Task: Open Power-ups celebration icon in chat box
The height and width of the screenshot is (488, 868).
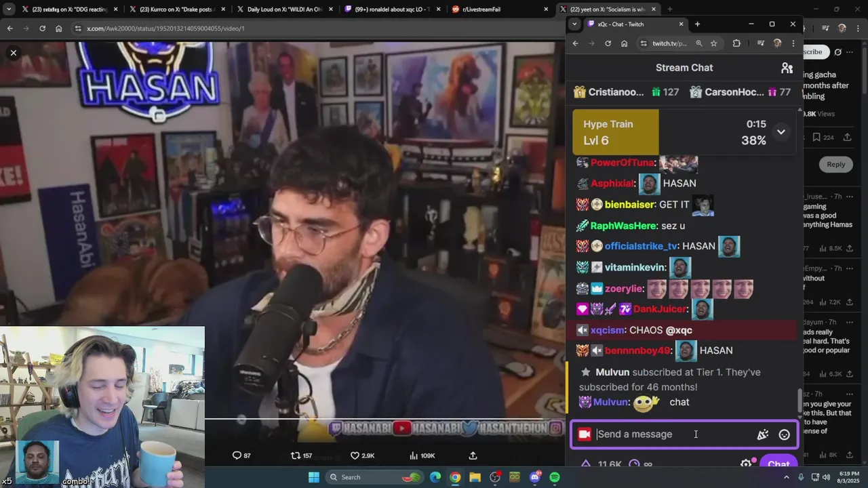Action: 762,434
